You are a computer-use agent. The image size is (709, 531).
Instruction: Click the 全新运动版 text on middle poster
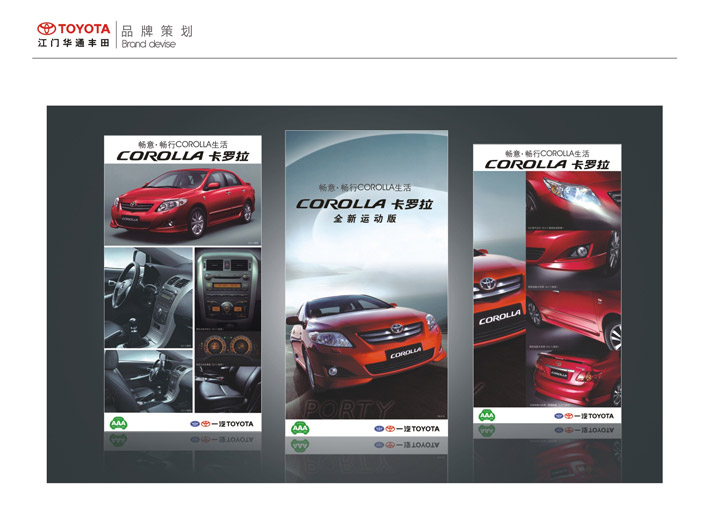pyautogui.click(x=364, y=218)
